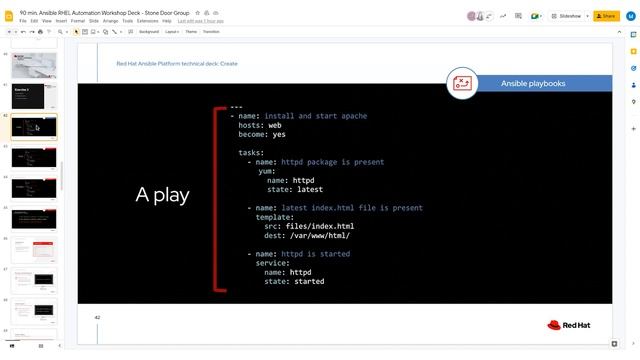View cloud save status icon
640x360 pixels.
(216, 13)
